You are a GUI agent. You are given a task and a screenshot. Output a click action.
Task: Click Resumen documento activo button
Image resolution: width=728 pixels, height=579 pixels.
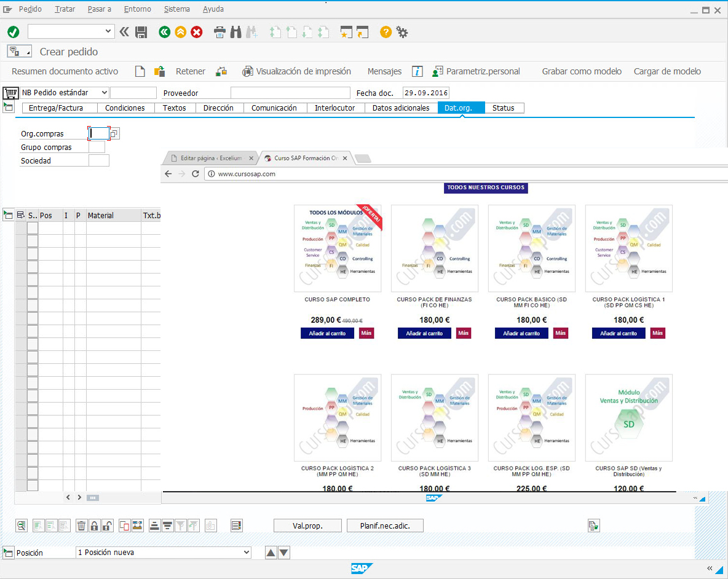pos(65,71)
